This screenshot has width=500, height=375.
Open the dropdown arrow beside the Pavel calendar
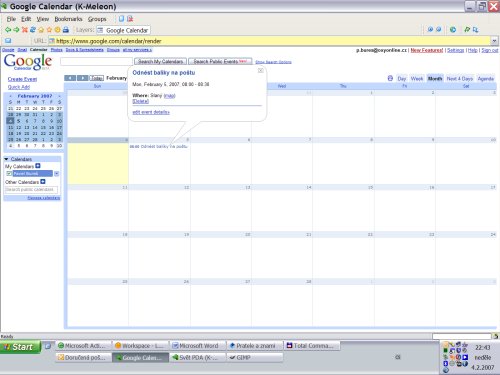(x=57, y=174)
